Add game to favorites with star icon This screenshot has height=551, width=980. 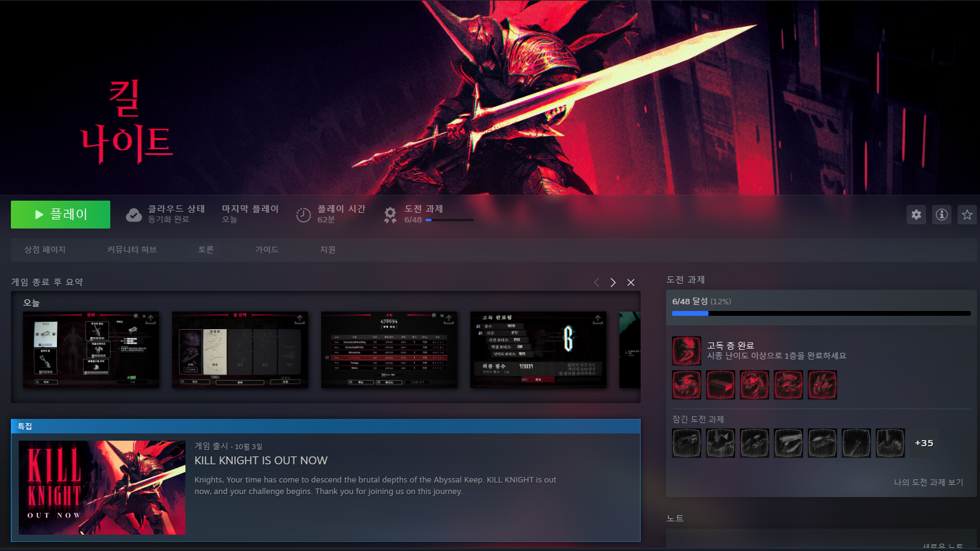coord(967,215)
